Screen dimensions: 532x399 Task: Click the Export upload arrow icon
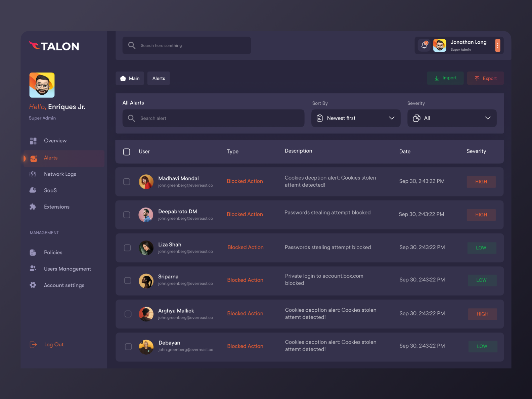click(x=477, y=78)
